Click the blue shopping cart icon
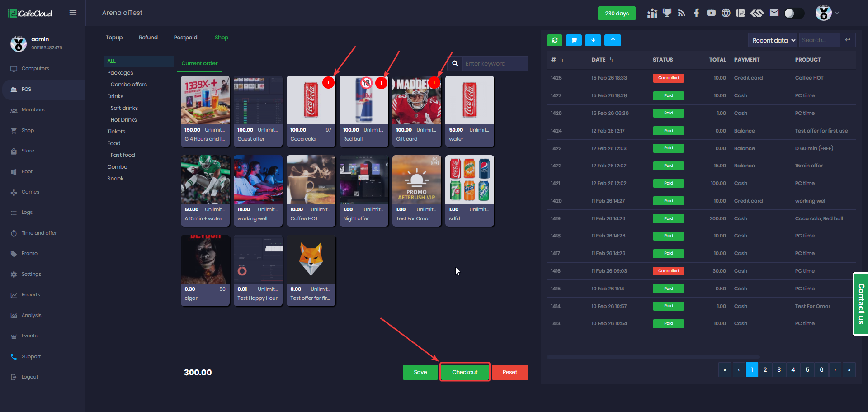 tap(574, 40)
